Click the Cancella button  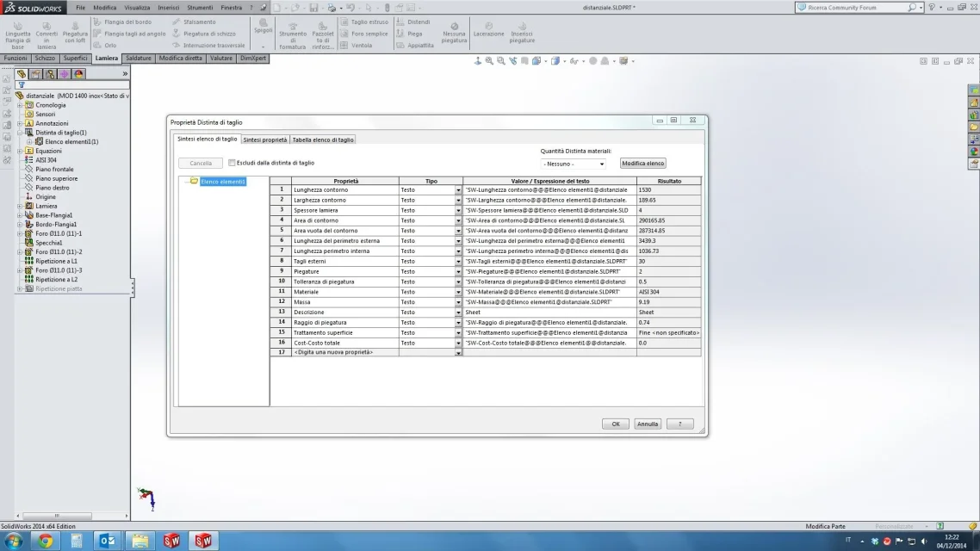tap(201, 163)
